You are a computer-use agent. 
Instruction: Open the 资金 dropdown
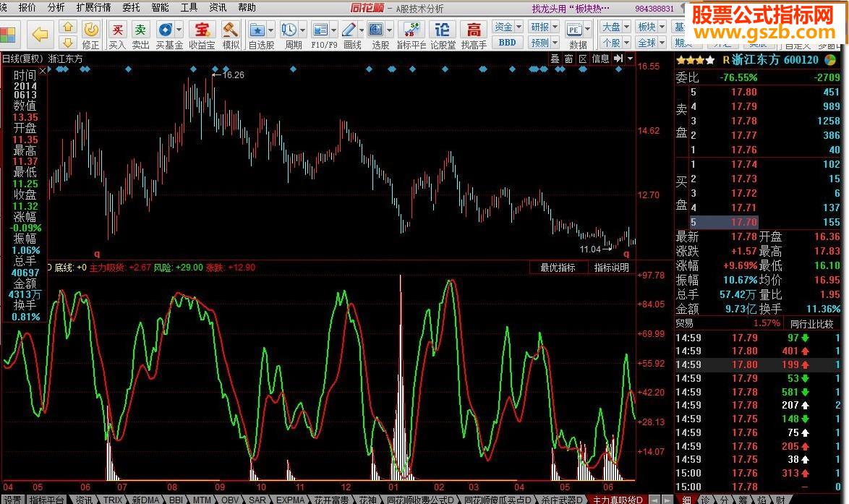pyautogui.click(x=508, y=27)
